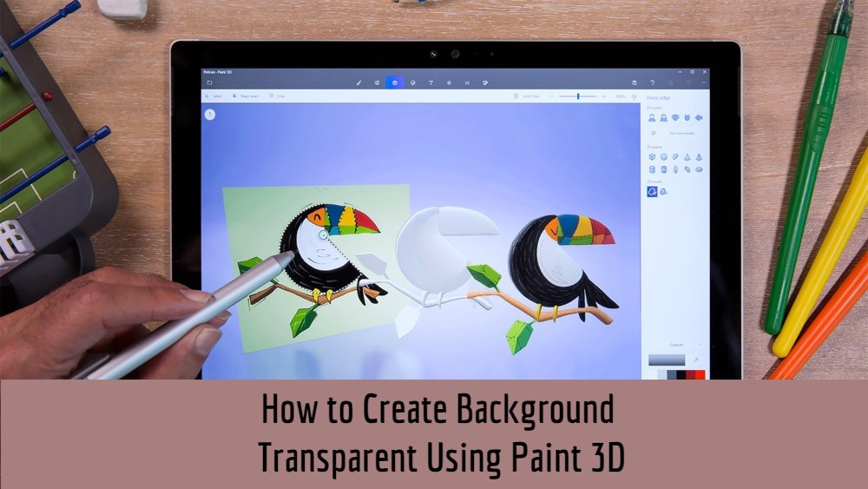Select the curved cylinder 3D object
Viewport: 868px width, 489px height.
pyautogui.click(x=687, y=169)
